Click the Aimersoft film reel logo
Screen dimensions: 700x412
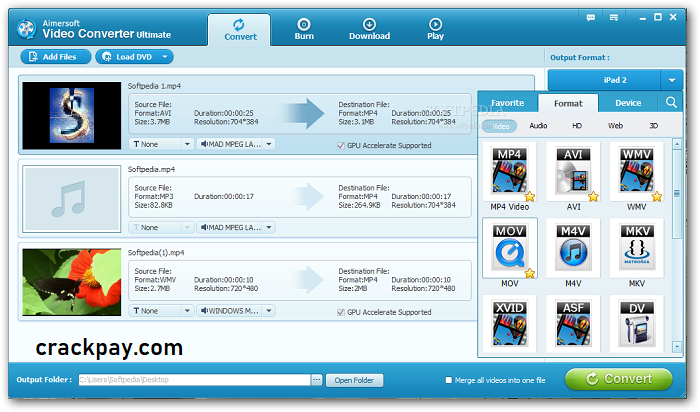(x=27, y=29)
